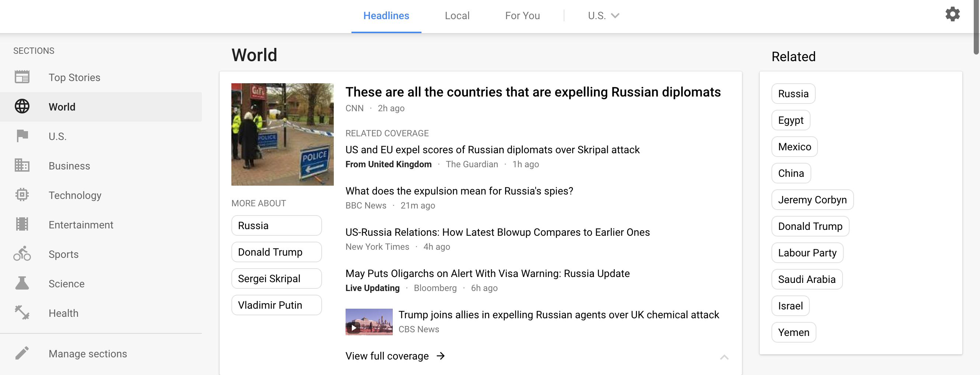Open the settings gear icon
The height and width of the screenshot is (375, 980).
(952, 14)
